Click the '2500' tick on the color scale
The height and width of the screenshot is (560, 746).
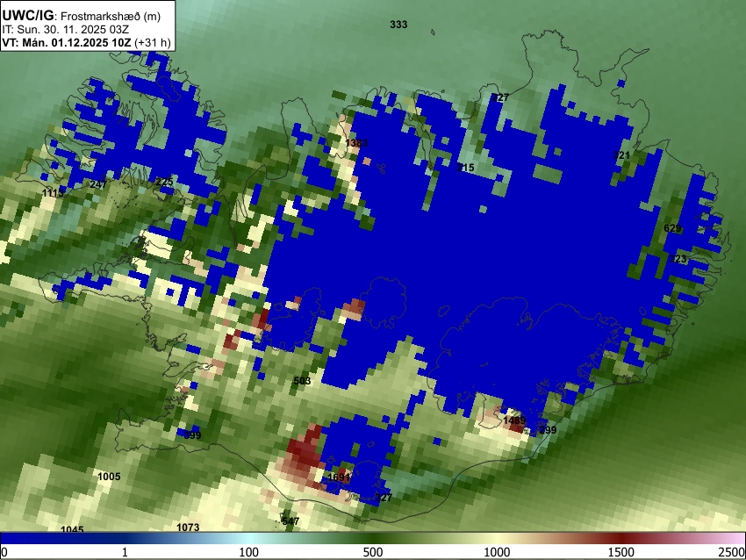pyautogui.click(x=732, y=552)
